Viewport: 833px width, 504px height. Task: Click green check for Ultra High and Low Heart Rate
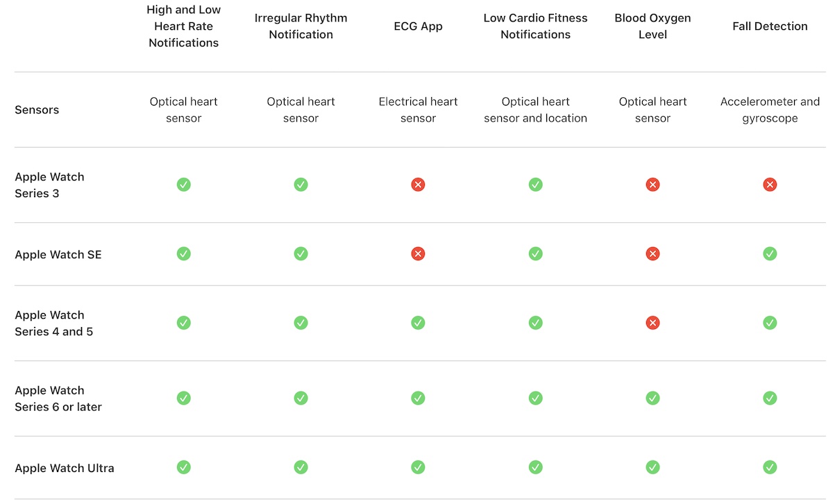[x=183, y=467]
